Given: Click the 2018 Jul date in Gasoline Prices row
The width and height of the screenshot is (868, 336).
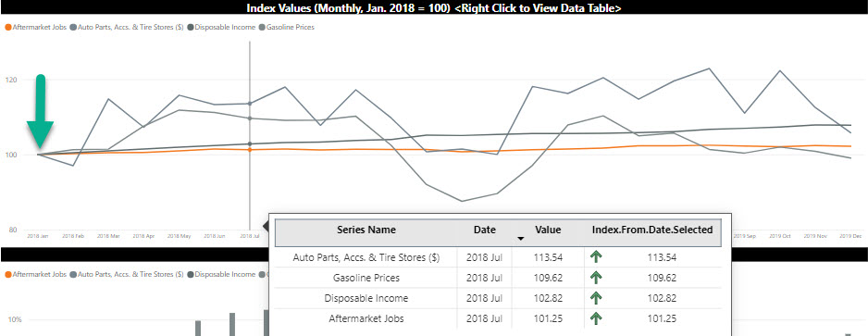Looking at the screenshot, I should [x=484, y=278].
